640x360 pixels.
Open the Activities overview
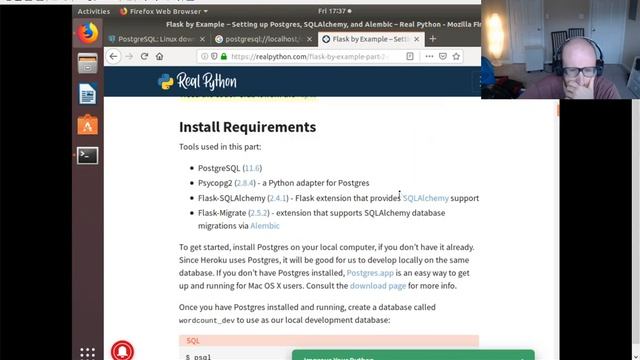[93, 11]
